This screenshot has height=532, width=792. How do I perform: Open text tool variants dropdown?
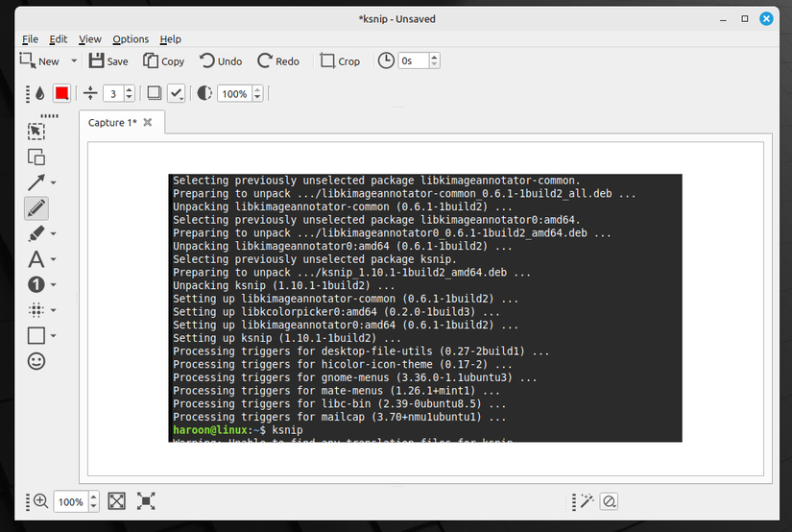click(53, 259)
